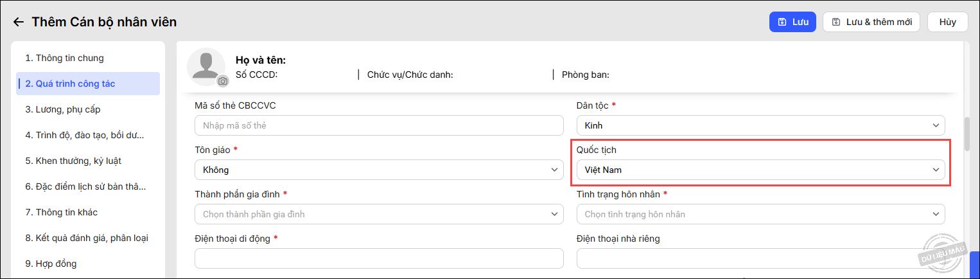Expand the Quốc tịch dropdown
Screen dimensions: 980x279
click(760, 170)
